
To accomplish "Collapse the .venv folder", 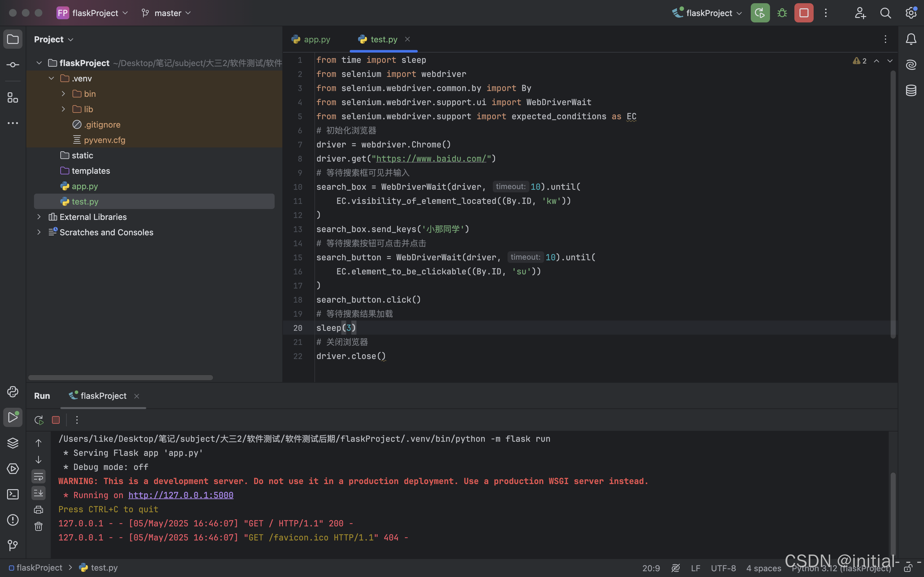I will pos(51,78).
